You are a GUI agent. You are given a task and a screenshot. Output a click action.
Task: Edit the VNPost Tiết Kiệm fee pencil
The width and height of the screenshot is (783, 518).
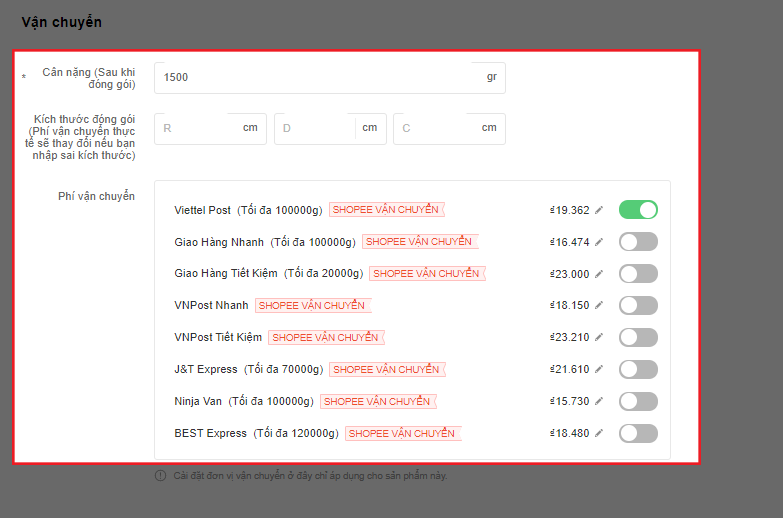[599, 337]
